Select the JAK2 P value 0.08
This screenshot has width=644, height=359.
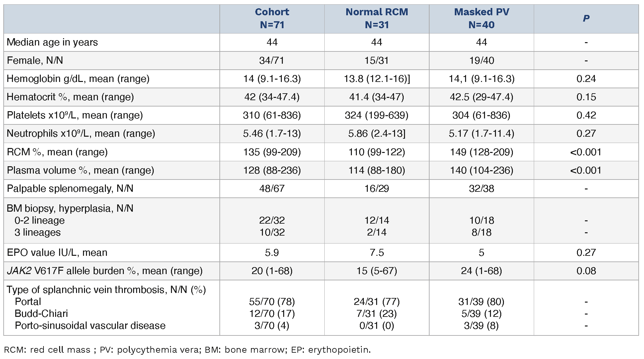tap(586, 271)
